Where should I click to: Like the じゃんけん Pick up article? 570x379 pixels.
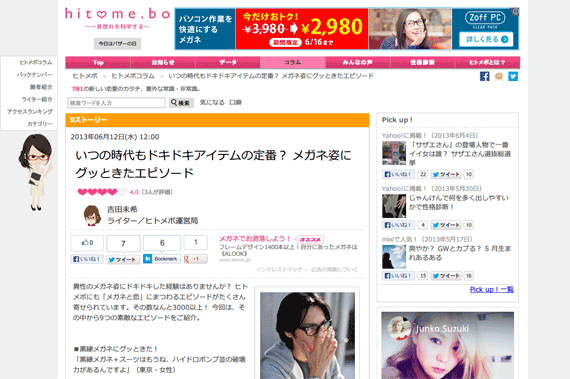click(x=398, y=225)
